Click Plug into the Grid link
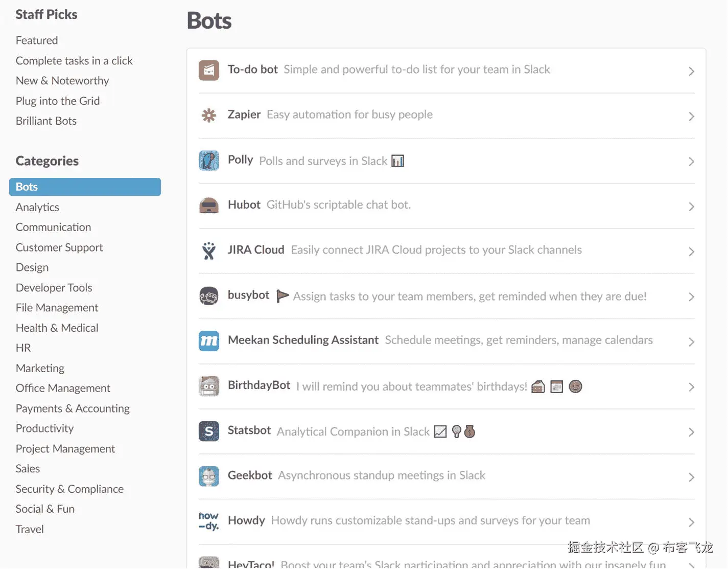The width and height of the screenshot is (728, 569). (58, 101)
